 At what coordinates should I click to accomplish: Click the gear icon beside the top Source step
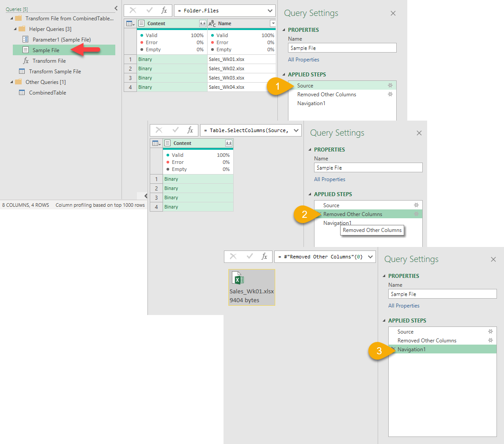[x=390, y=86]
